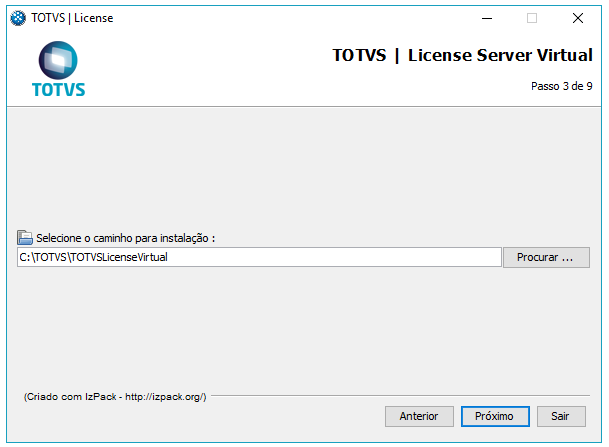Viewport: 609px width, 447px height.
Task: Click the TOTVS wordmark under the logo
Action: 58,89
